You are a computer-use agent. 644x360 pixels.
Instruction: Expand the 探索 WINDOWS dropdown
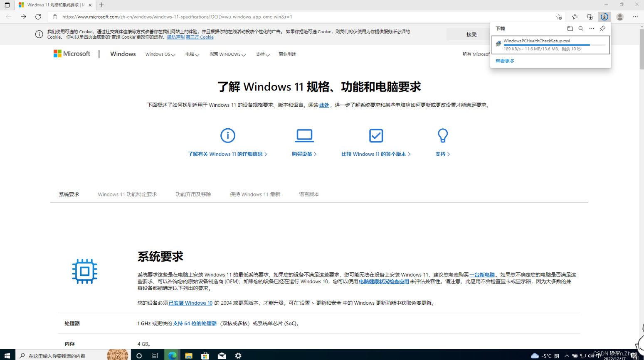click(x=227, y=54)
